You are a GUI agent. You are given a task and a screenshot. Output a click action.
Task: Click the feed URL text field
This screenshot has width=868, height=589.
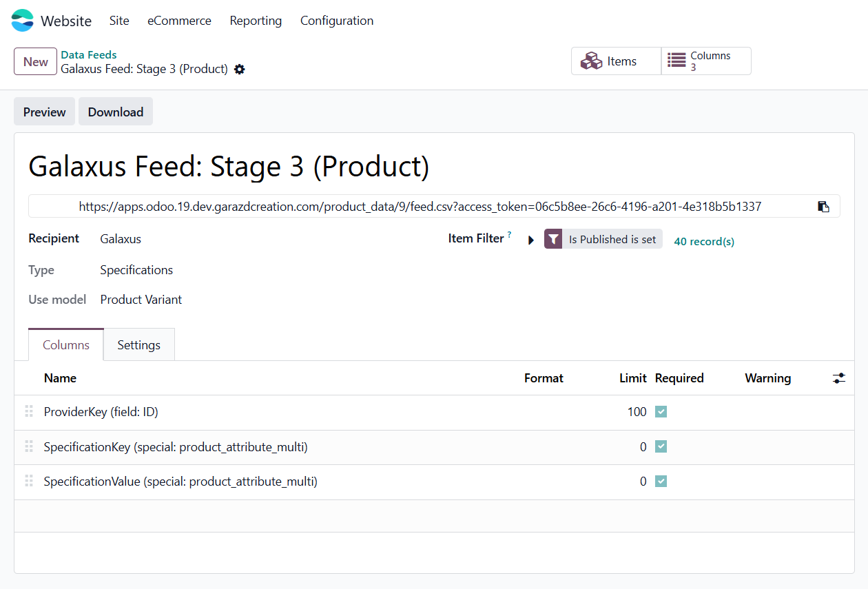tap(420, 206)
